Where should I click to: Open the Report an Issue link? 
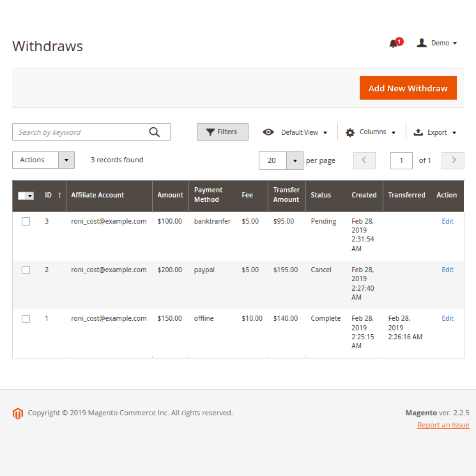click(x=443, y=426)
